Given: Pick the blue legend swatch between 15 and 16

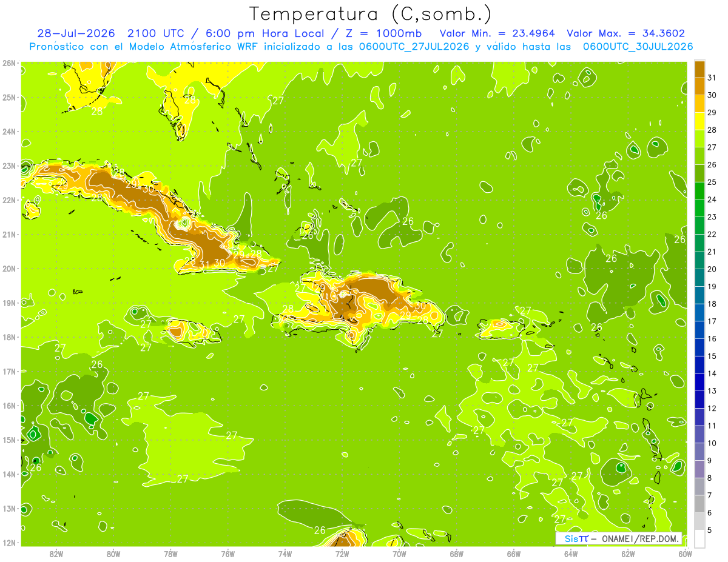Looking at the screenshot, I should [700, 347].
